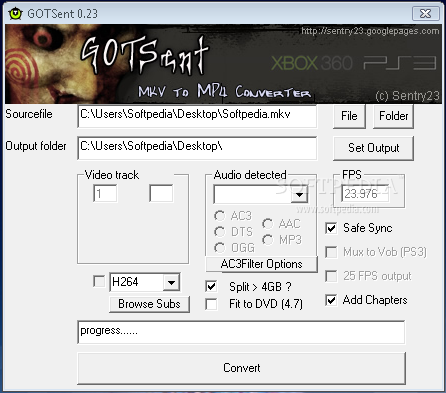Click the FPS field showing 23.976
The width and height of the screenshot is (446, 393).
coord(365,194)
